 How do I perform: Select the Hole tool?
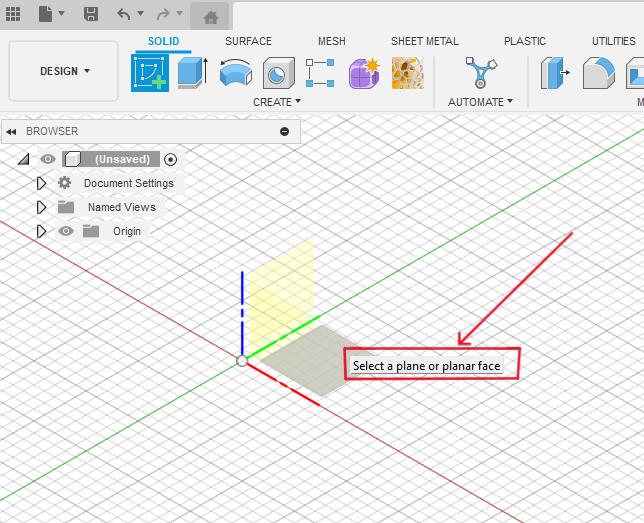click(x=279, y=73)
